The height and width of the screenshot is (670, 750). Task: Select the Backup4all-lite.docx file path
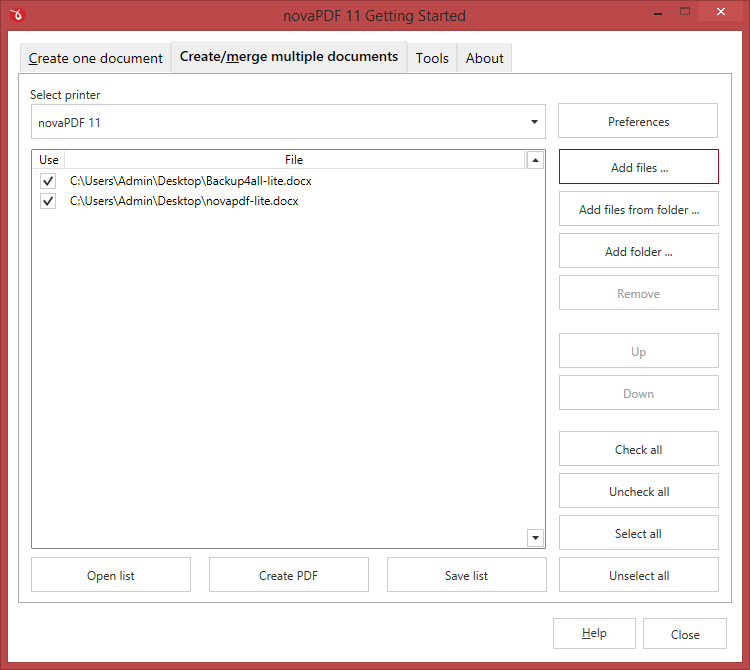190,181
